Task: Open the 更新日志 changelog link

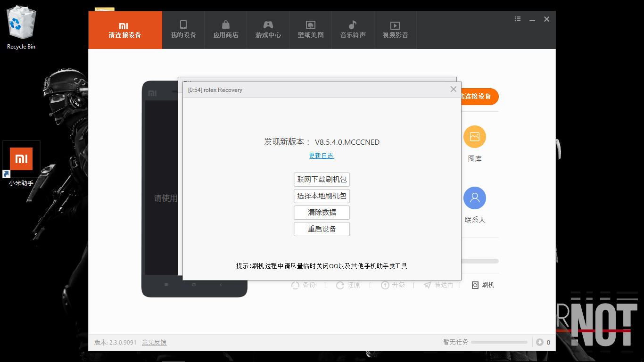Action: [322, 156]
